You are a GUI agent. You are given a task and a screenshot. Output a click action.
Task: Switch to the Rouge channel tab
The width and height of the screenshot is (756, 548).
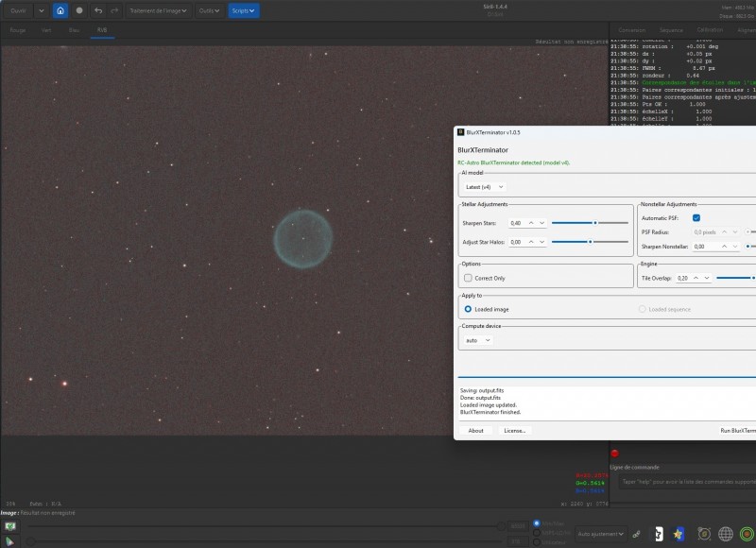coord(18,30)
